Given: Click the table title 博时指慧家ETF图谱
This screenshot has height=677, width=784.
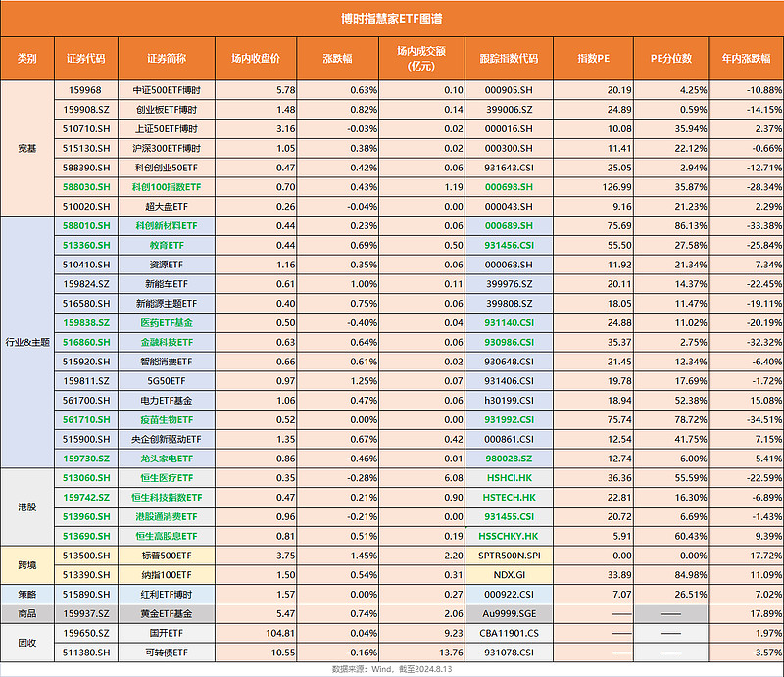Looking at the screenshot, I should 392,19.
